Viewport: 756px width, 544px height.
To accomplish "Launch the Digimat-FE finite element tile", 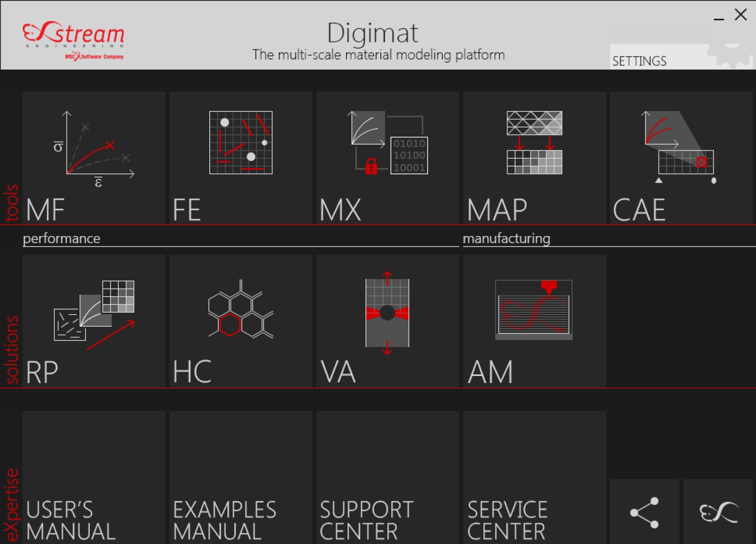I will coord(241,158).
